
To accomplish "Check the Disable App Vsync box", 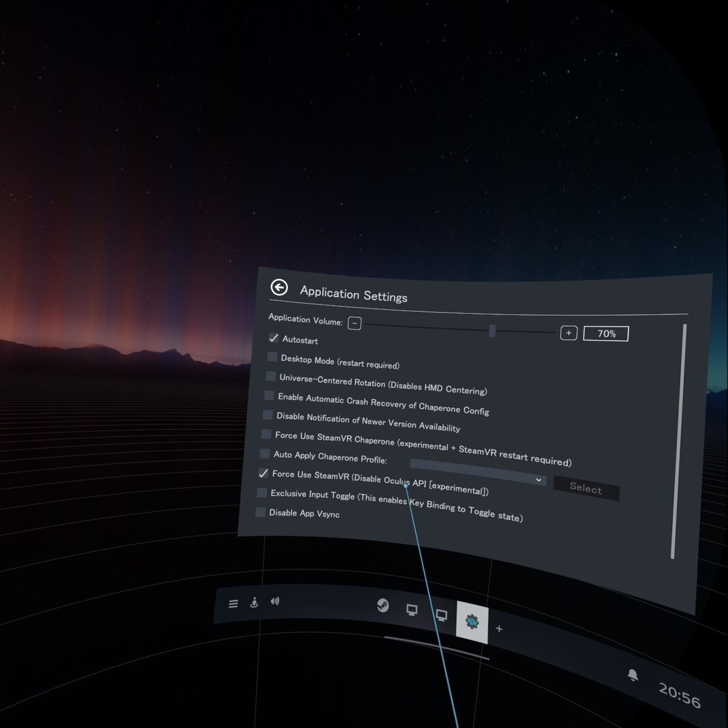I will click(260, 512).
